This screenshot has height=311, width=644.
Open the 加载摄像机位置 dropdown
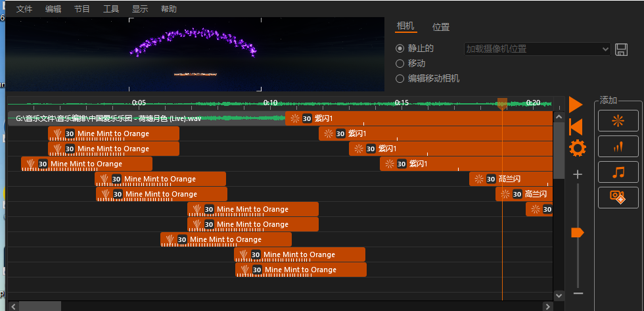[537, 49]
